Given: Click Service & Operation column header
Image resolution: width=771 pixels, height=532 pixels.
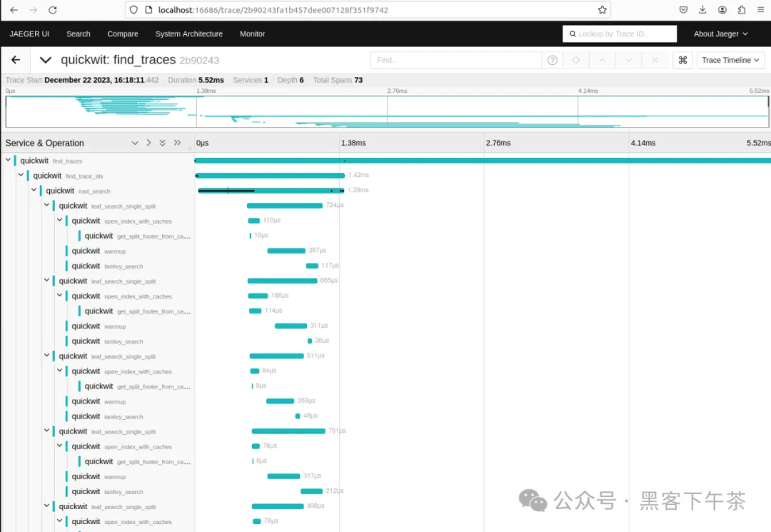Looking at the screenshot, I should point(45,143).
